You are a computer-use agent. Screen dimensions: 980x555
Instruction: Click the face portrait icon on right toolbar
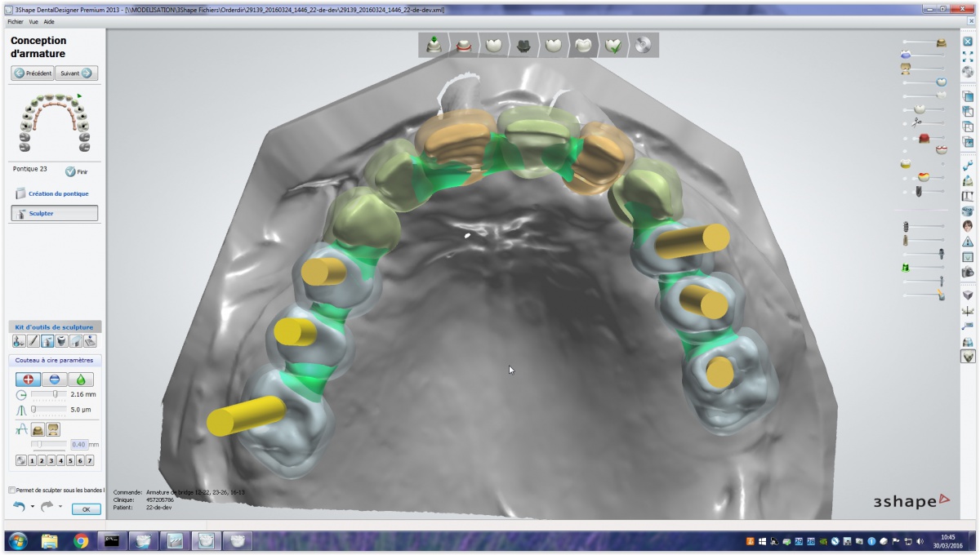click(968, 226)
